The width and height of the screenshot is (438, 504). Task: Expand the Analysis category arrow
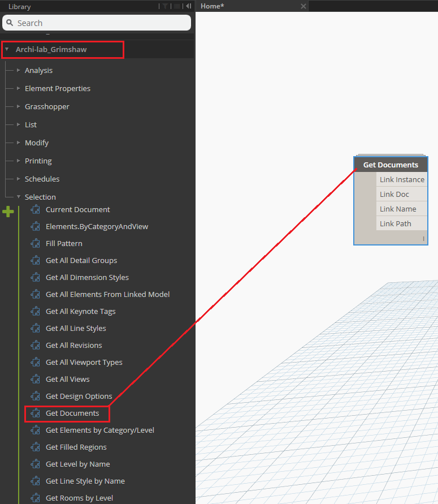coord(18,70)
